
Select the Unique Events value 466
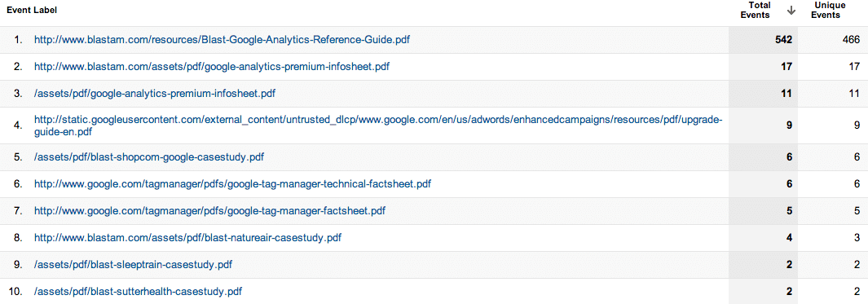tap(851, 40)
